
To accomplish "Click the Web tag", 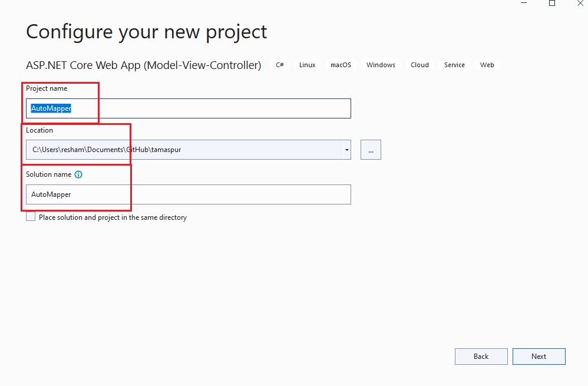I will (x=487, y=65).
